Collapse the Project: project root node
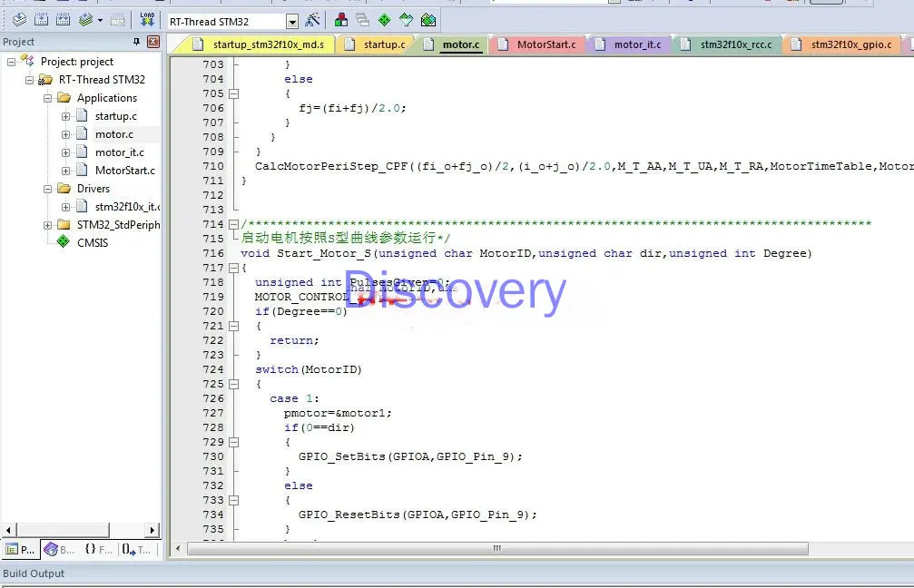 pyautogui.click(x=11, y=62)
